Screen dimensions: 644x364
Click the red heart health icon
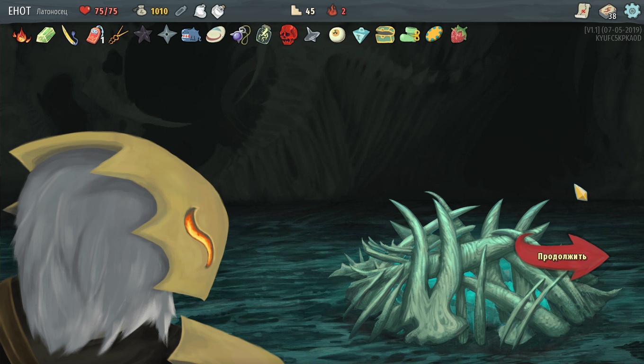click(85, 10)
